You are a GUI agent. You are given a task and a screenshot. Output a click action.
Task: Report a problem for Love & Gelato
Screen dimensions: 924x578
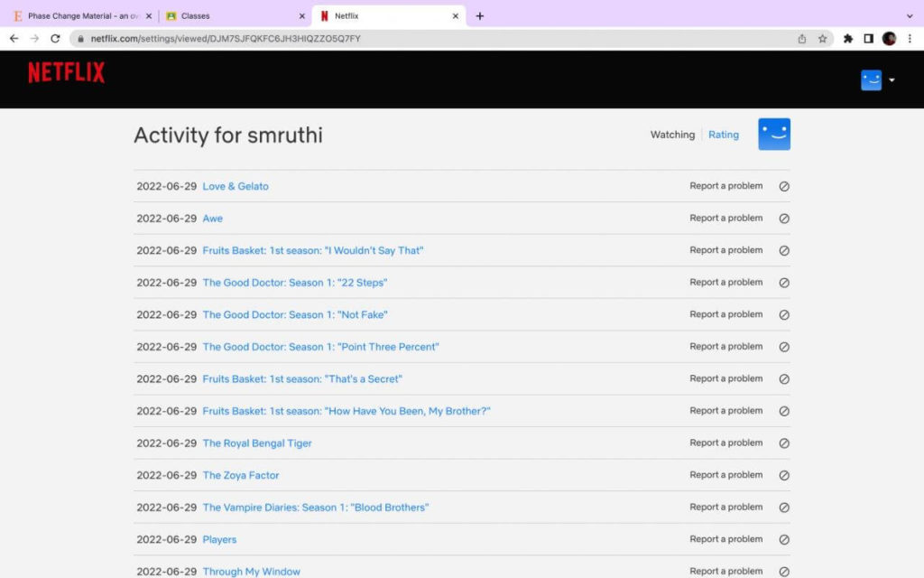click(x=726, y=186)
